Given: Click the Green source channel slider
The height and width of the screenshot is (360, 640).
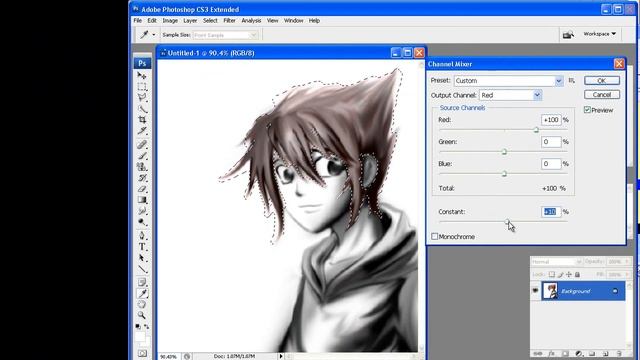Looking at the screenshot, I should coord(504,152).
